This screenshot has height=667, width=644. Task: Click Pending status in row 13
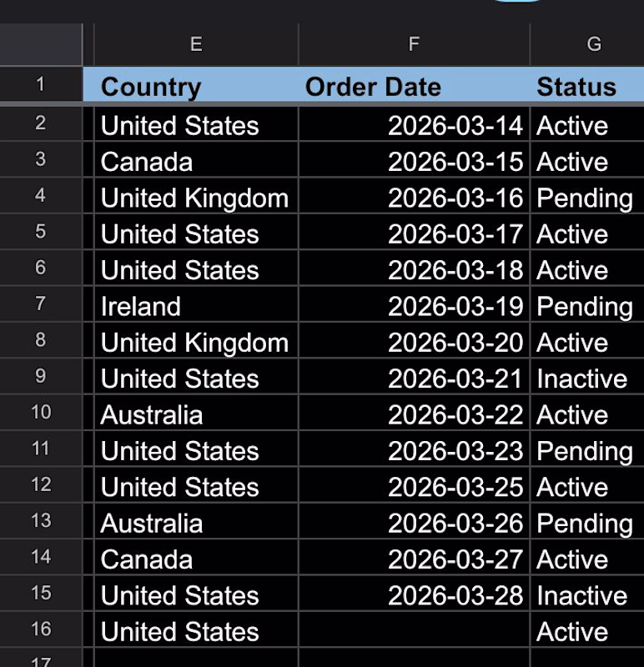(x=587, y=523)
